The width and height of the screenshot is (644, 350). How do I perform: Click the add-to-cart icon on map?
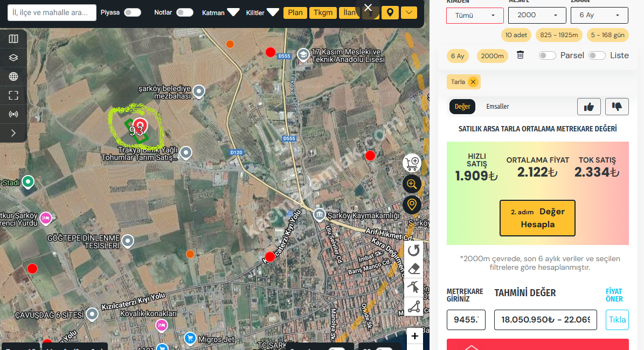click(x=412, y=163)
